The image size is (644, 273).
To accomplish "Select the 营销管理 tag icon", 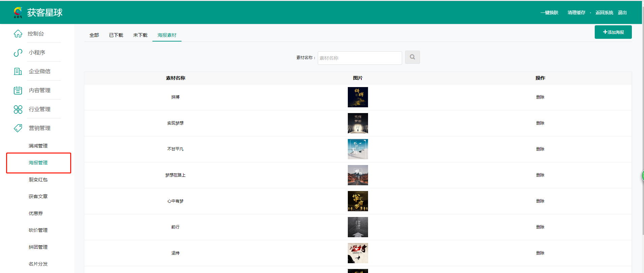I will [x=18, y=128].
